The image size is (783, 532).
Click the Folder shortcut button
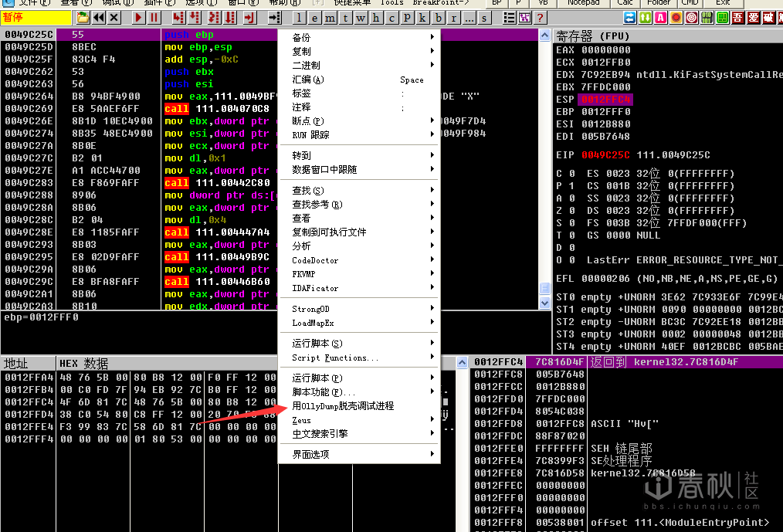pos(659,3)
